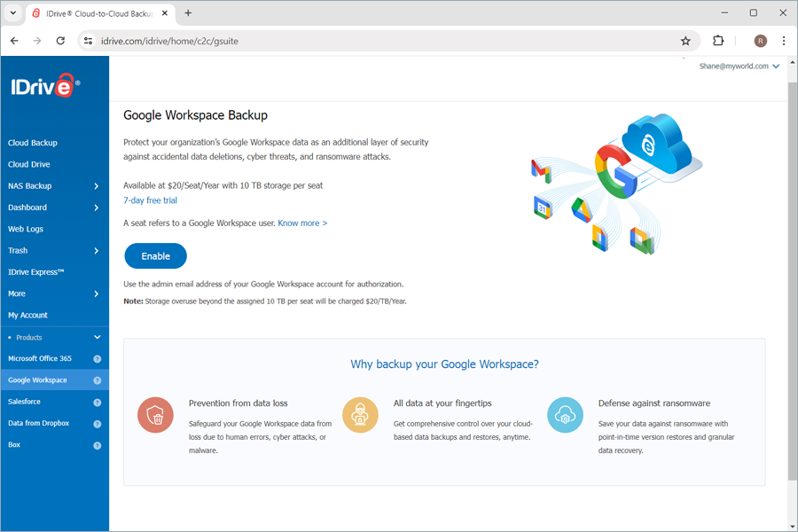Expand the Dashboard submenu arrow
This screenshot has width=798, height=532.
point(96,207)
